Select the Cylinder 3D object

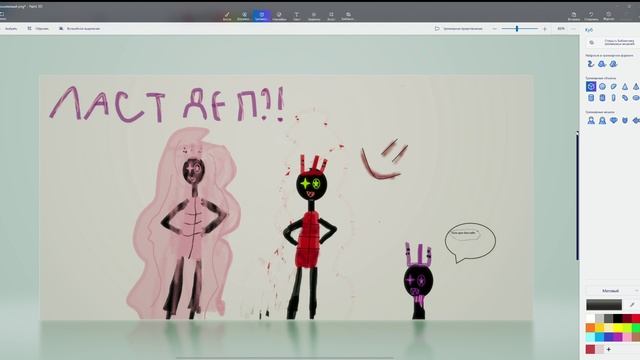591,98
